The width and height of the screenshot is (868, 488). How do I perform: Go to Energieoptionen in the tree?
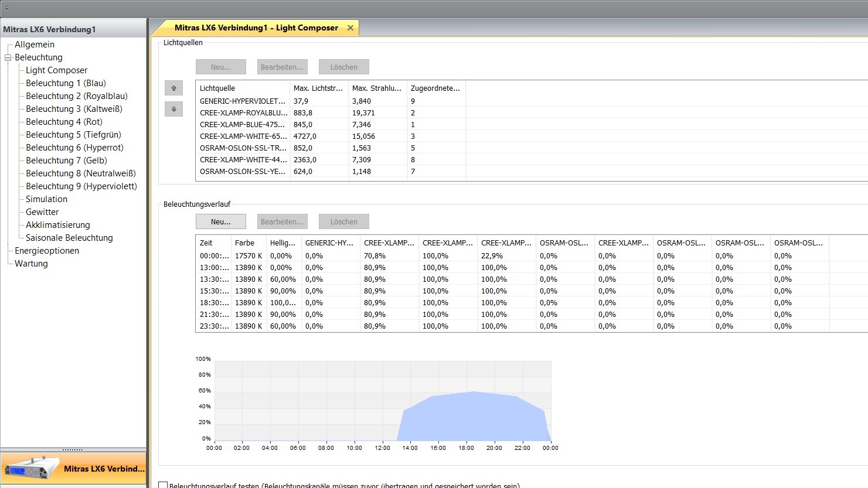(x=47, y=251)
